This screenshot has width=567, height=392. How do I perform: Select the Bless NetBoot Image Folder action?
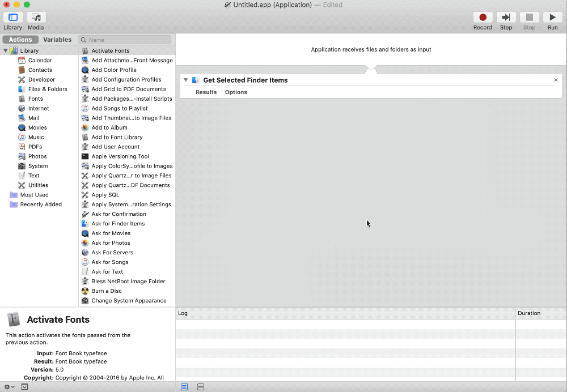127,282
